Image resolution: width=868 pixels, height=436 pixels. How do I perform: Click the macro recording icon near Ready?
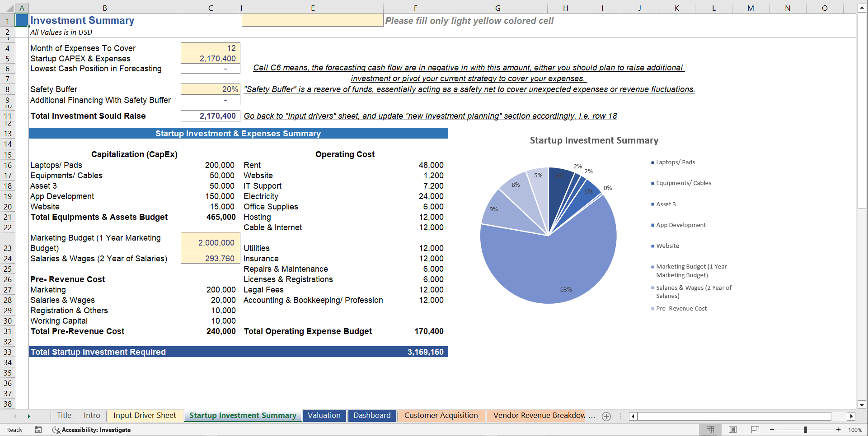click(38, 430)
